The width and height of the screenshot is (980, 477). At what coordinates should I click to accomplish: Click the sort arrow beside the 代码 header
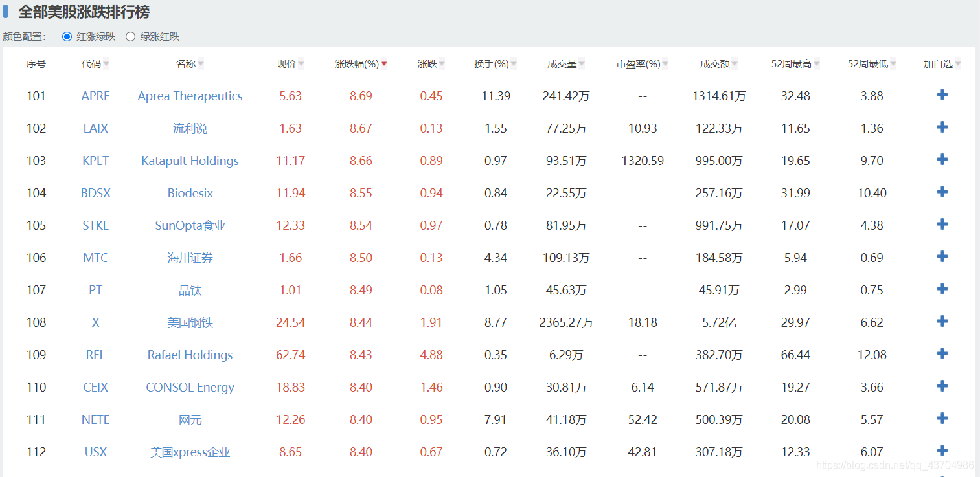[x=106, y=64]
